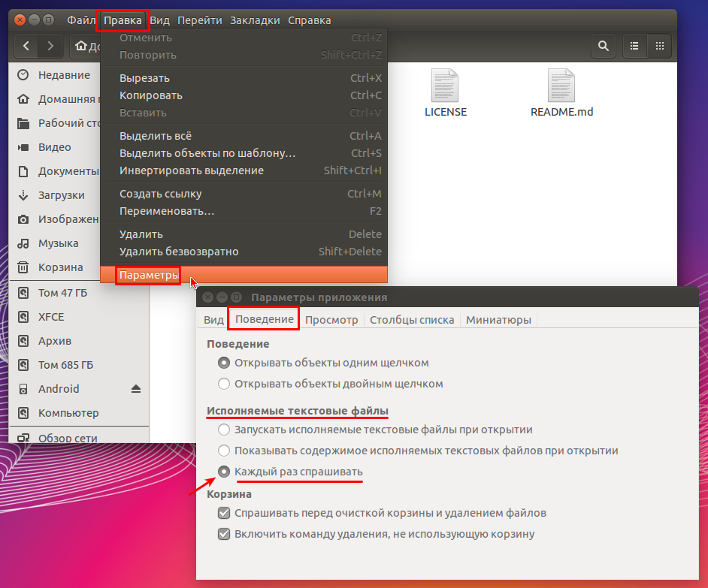The width and height of the screenshot is (708, 588).
Task: Open the Вид menu in menubar
Action: point(160,20)
